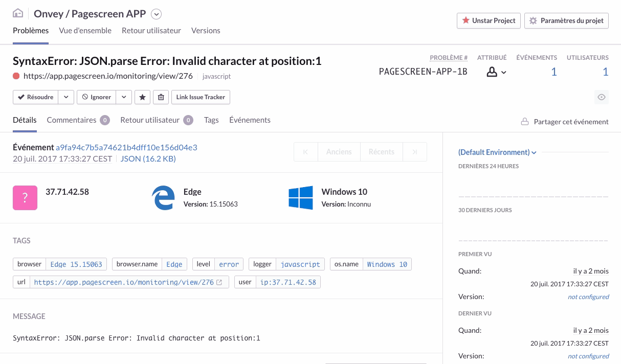Click the Windows 10 logo
Screen dimensions: 621x364
click(301, 198)
